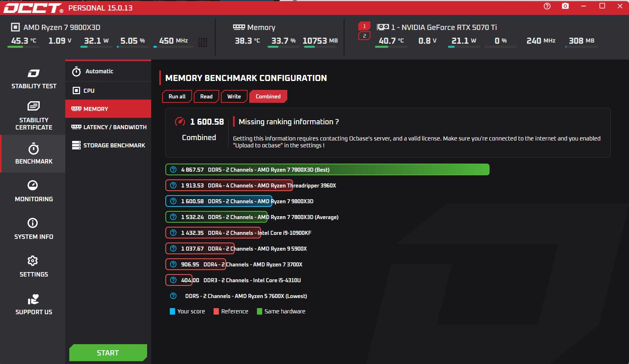Open the Support Us section
The image size is (629, 364).
34,304
